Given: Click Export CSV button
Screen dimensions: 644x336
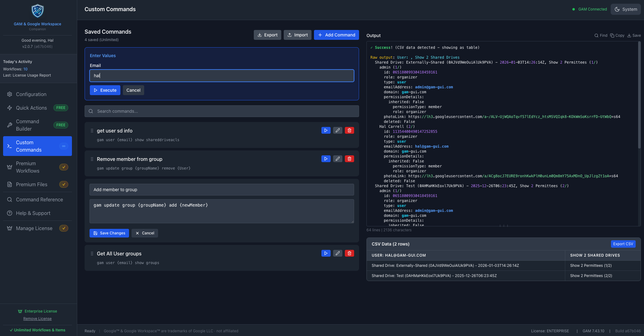Looking at the screenshot, I should [x=623, y=244].
